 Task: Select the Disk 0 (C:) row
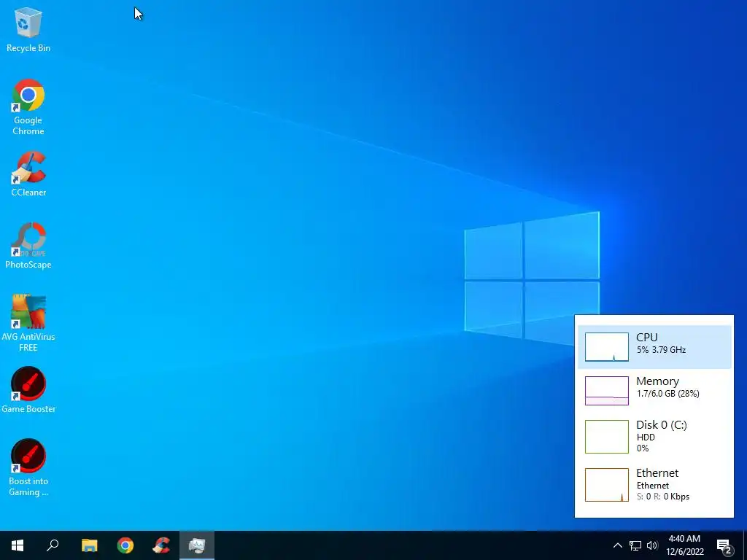click(654, 436)
